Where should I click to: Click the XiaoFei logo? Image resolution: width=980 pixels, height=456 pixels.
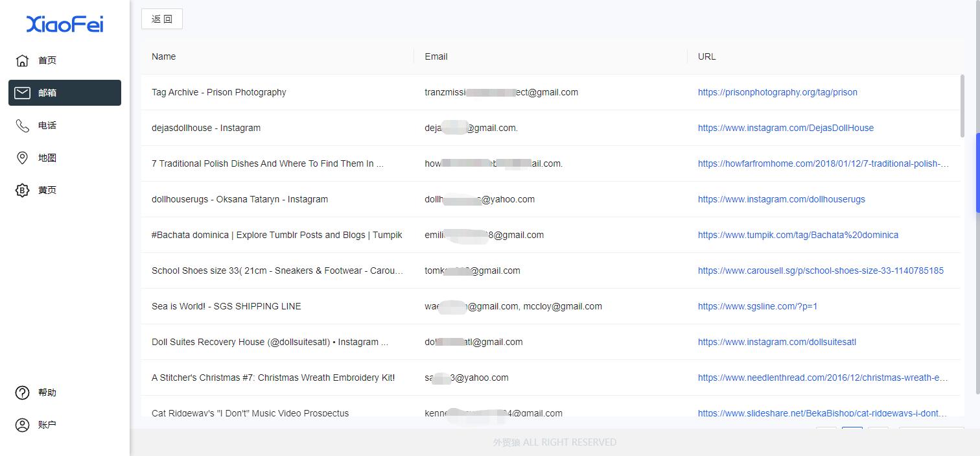65,25
